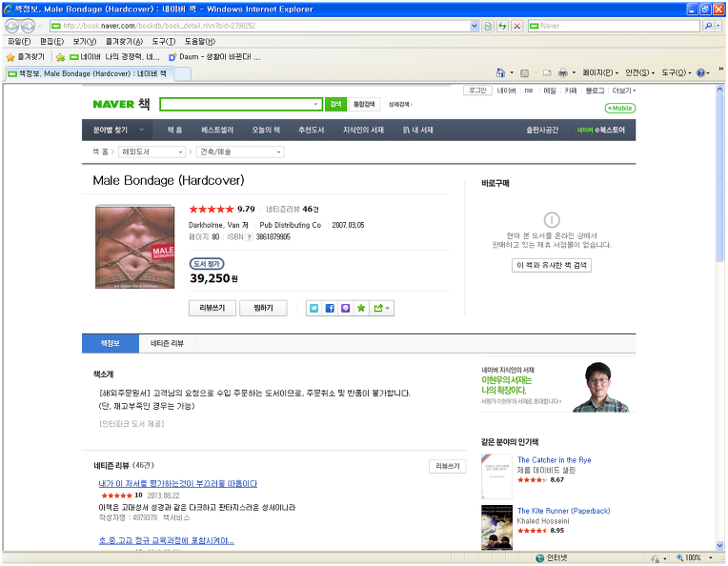The width and height of the screenshot is (728, 566).
Task: Expand the 분야별 찾기 menu arrow
Action: 141,130
